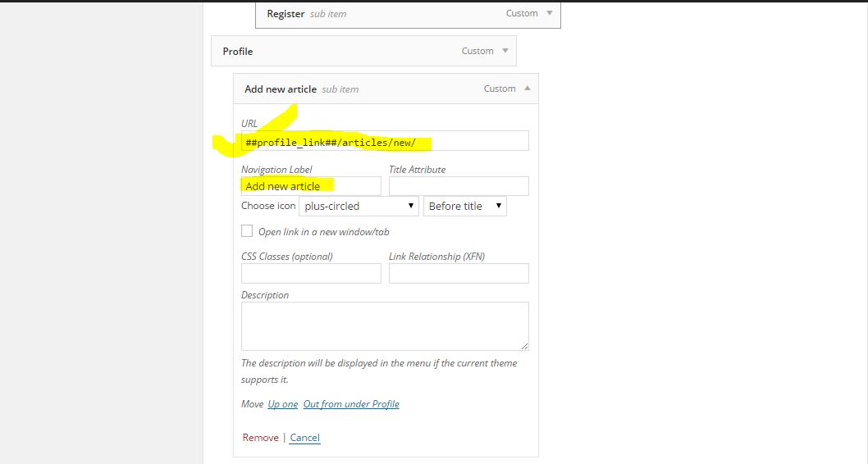Open the Before title position dropdown
868x464 pixels.
[464, 206]
